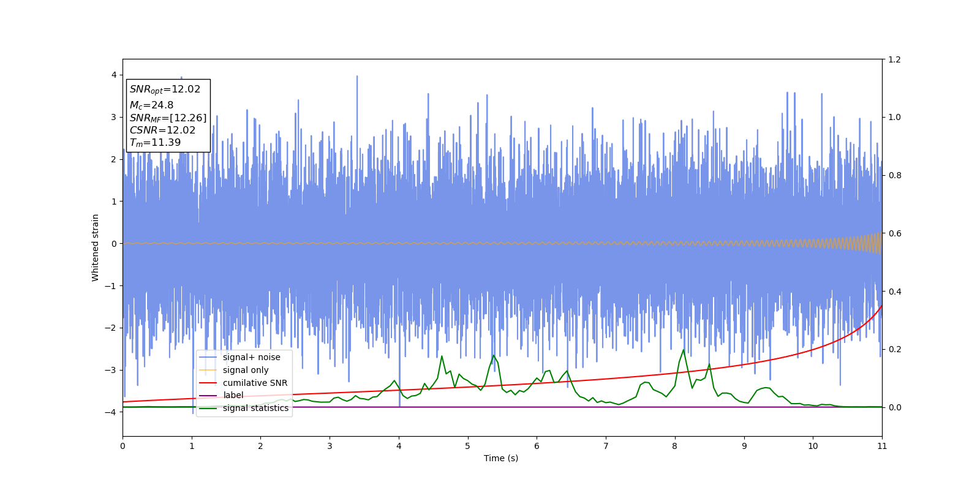
Task: Click x-axis tick label 2
Action: coord(260,446)
